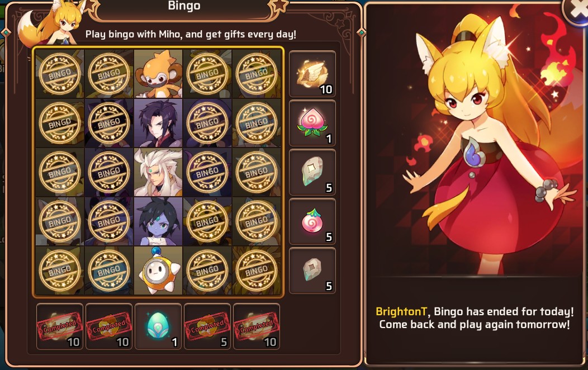
Task: Click the orange monkey bingo tile
Action: coord(158,74)
